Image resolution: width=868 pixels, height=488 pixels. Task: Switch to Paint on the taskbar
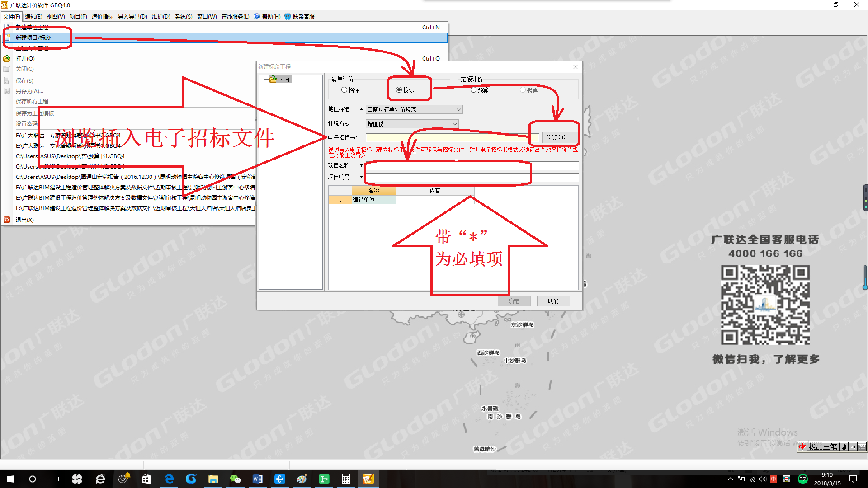pyautogui.click(x=302, y=479)
